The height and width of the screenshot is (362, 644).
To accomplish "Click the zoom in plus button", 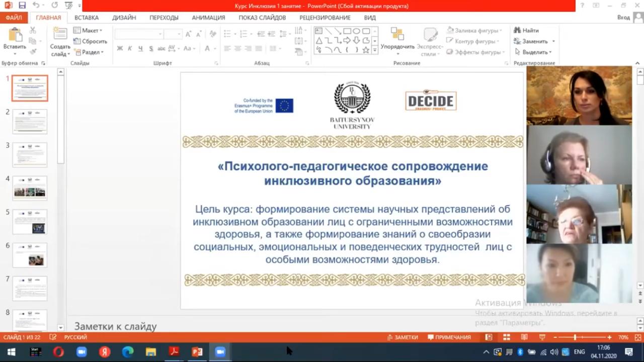I will click(609, 337).
